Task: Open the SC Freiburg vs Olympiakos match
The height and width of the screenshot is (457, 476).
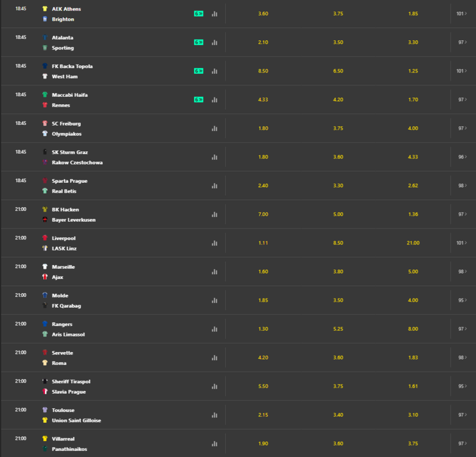Action: [x=66, y=129]
